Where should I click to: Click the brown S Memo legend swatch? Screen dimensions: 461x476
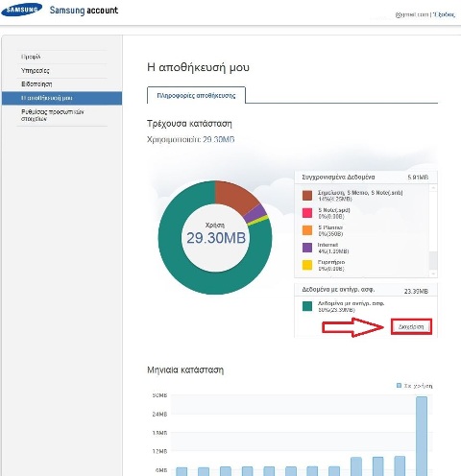click(x=307, y=196)
